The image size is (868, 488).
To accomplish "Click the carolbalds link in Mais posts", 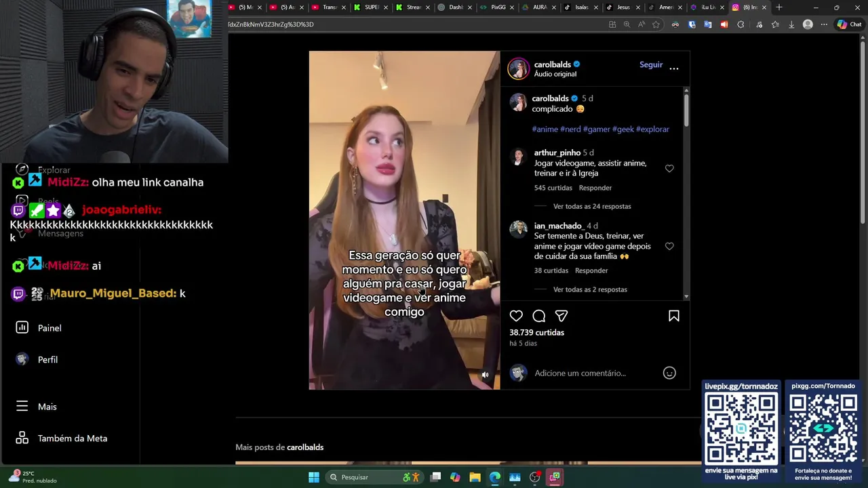I will point(305,447).
